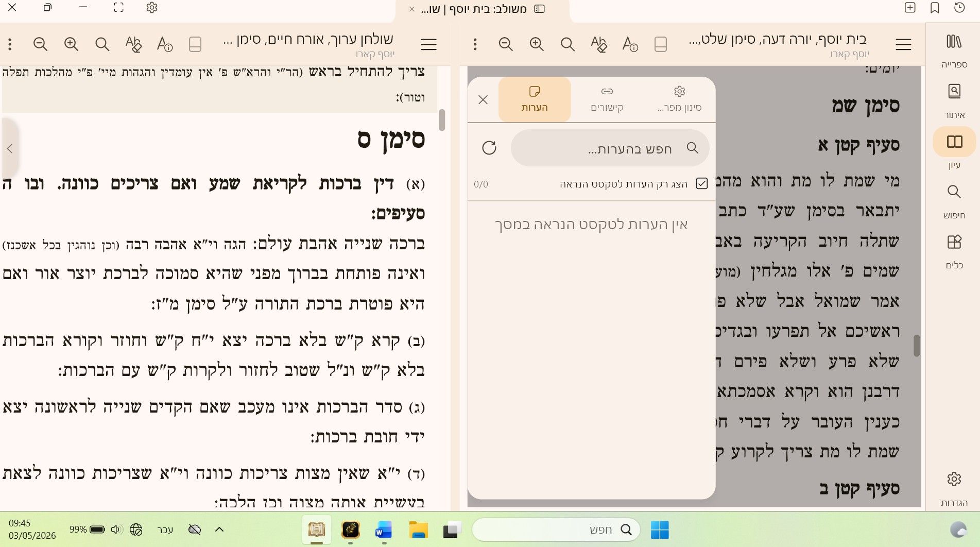The width and height of the screenshot is (980, 547).
Task: Select the משולב: בית יוסף tab
Action: tap(482, 9)
